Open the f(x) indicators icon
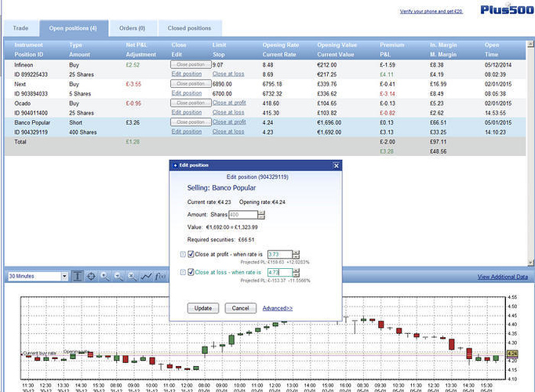Screen dimensions: 535x392 pos(160,276)
